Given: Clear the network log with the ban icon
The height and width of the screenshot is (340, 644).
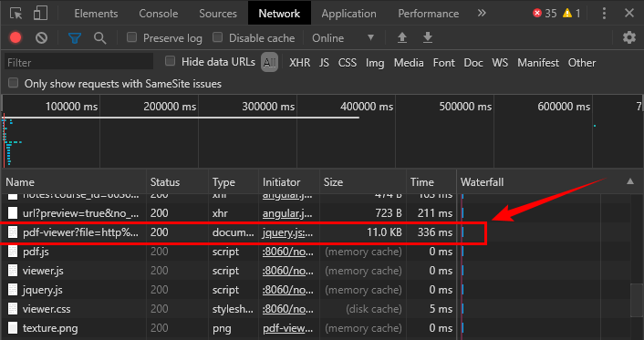Looking at the screenshot, I should [x=41, y=37].
